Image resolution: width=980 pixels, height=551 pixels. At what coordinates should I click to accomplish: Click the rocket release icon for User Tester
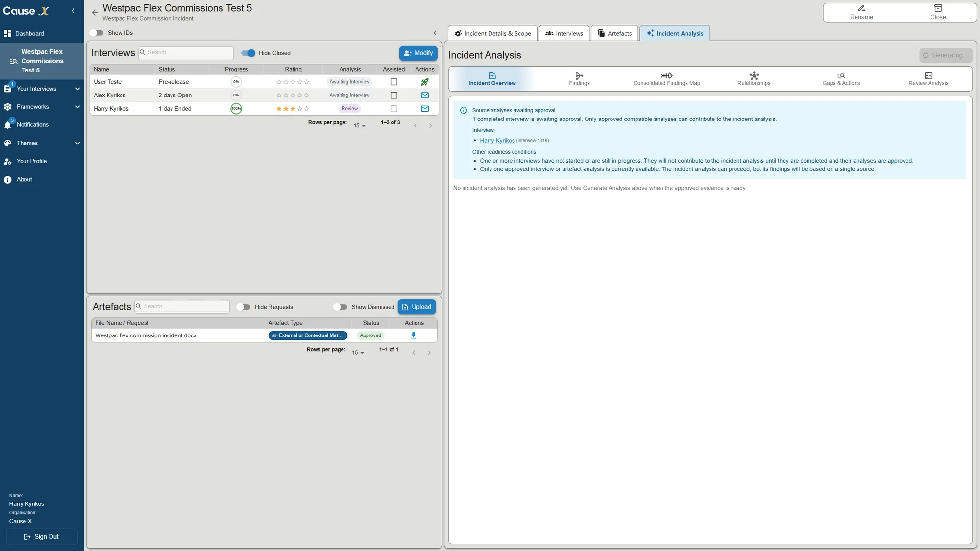[x=424, y=82]
